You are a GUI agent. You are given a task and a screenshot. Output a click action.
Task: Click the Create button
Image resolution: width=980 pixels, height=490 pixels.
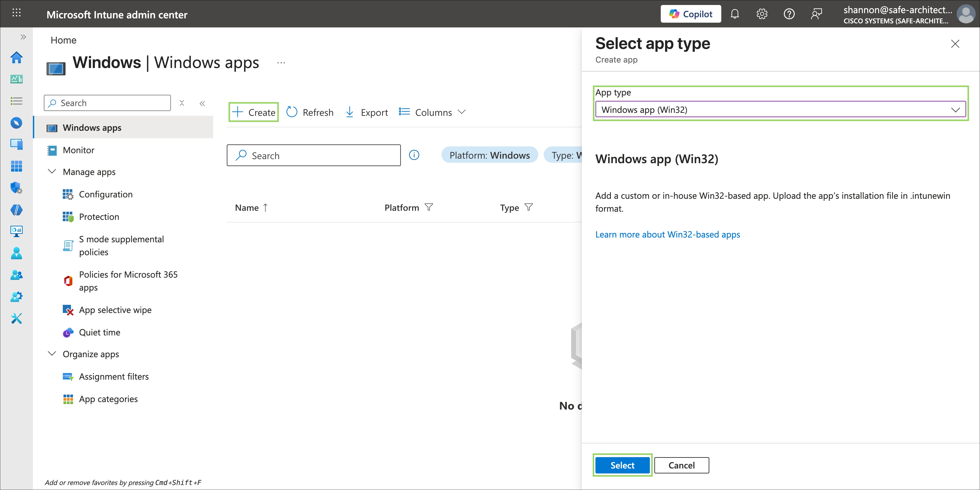point(254,112)
